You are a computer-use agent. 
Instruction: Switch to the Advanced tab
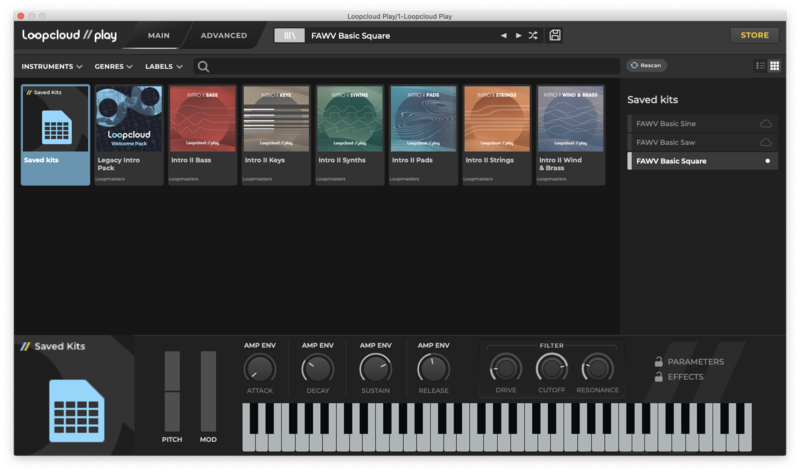(224, 36)
